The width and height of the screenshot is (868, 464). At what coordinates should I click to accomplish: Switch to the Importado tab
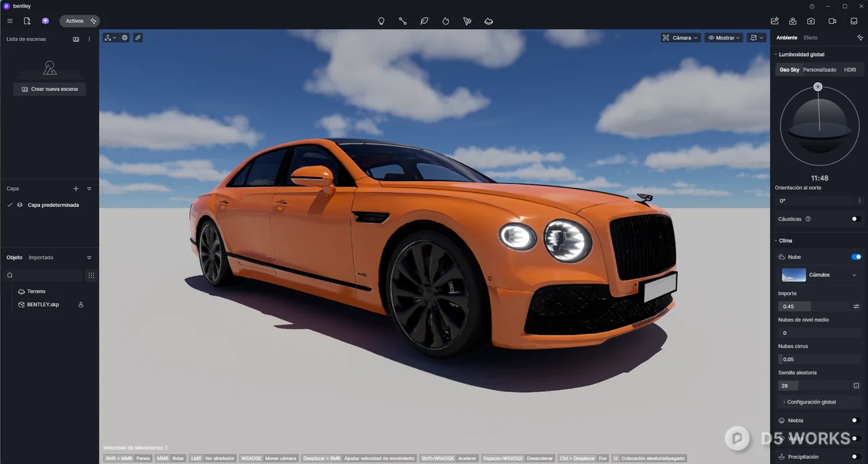[41, 258]
